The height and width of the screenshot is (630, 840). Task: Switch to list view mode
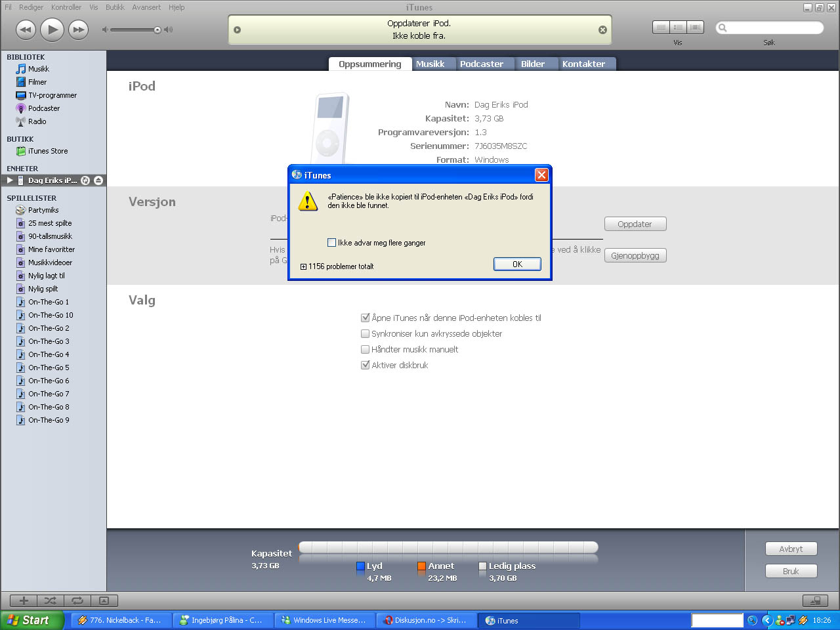click(x=661, y=27)
